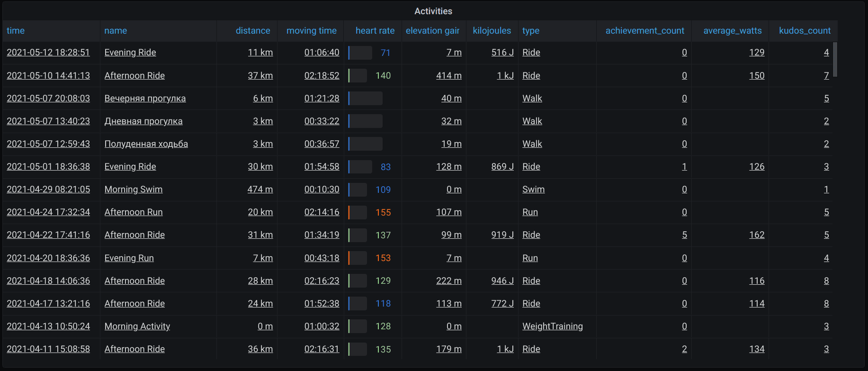Click the heart rate bar showing 155
This screenshot has width=868, height=371.
pyautogui.click(x=358, y=212)
